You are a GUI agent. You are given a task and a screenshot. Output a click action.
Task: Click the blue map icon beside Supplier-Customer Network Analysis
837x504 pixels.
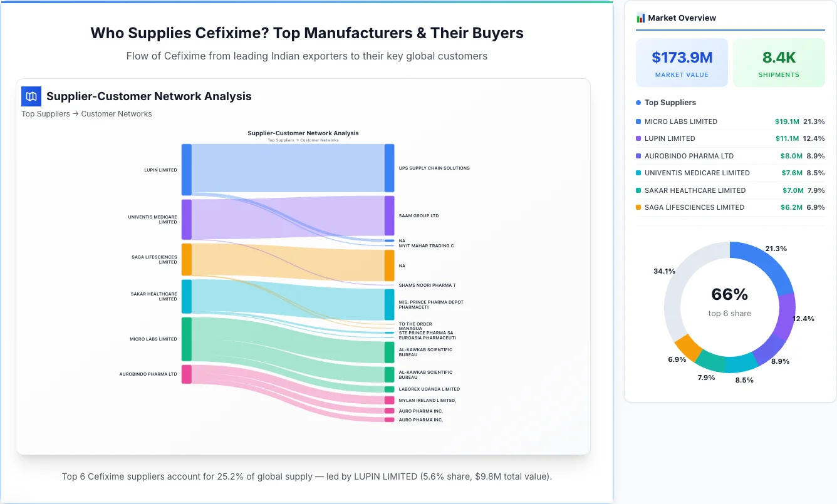(31, 96)
